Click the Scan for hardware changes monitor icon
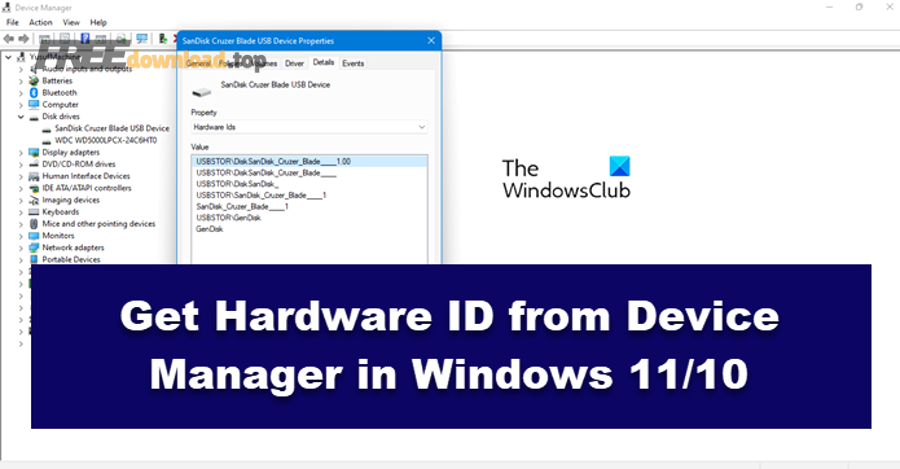900x469 pixels. (142, 38)
